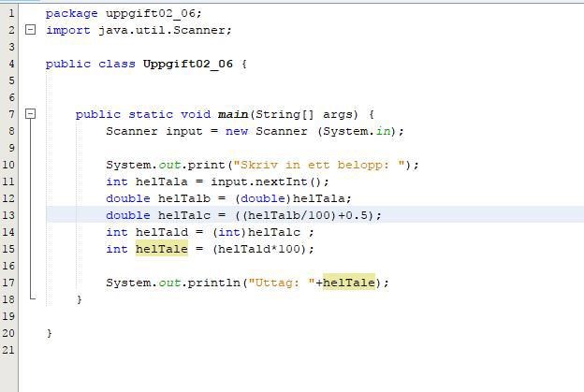
Task: Click line number 21 in gutter
Action: 9,350
